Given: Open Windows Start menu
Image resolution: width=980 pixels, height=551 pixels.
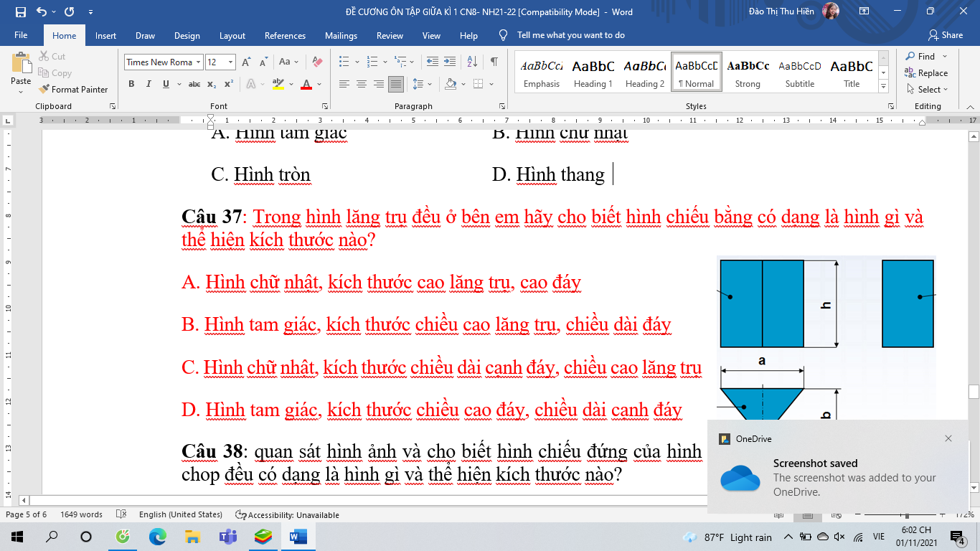Looking at the screenshot, I should [17, 537].
